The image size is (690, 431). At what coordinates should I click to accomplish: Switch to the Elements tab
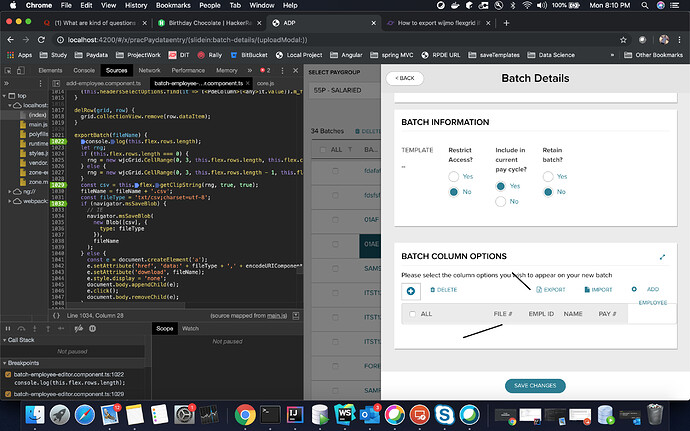pyautogui.click(x=50, y=70)
